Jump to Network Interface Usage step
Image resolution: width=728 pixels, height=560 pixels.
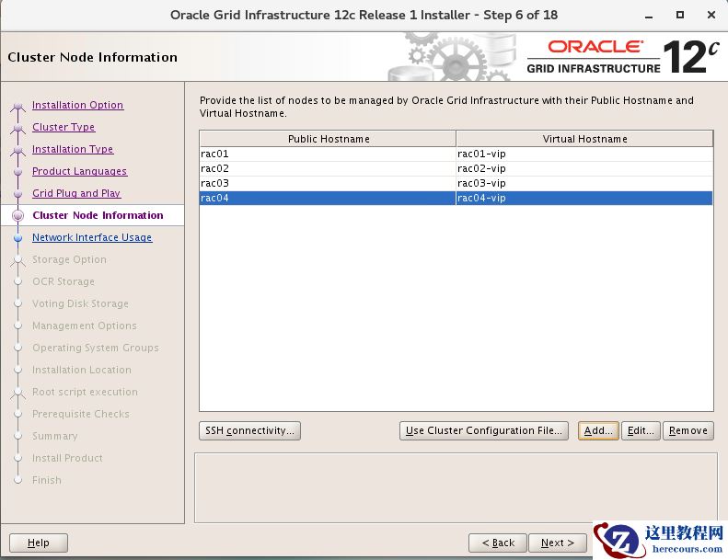(x=92, y=237)
